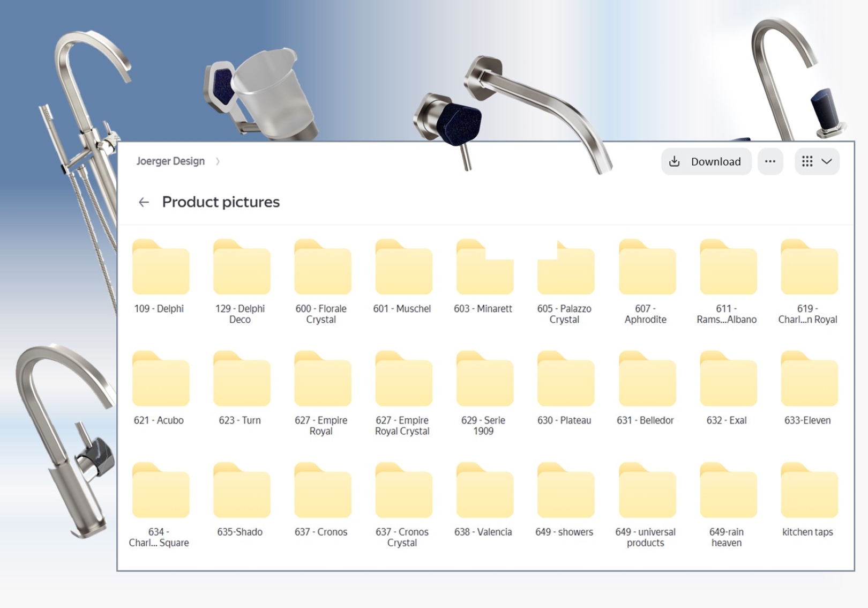Viewport: 868px width, 608px height.
Task: Open the 631 - Belledor folder
Action: (647, 380)
